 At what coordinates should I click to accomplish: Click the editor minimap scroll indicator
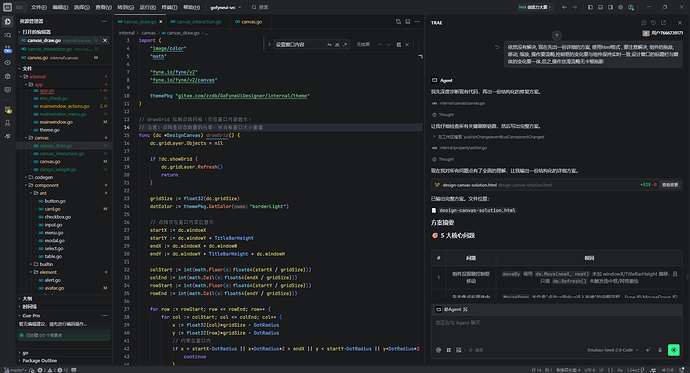(x=421, y=56)
